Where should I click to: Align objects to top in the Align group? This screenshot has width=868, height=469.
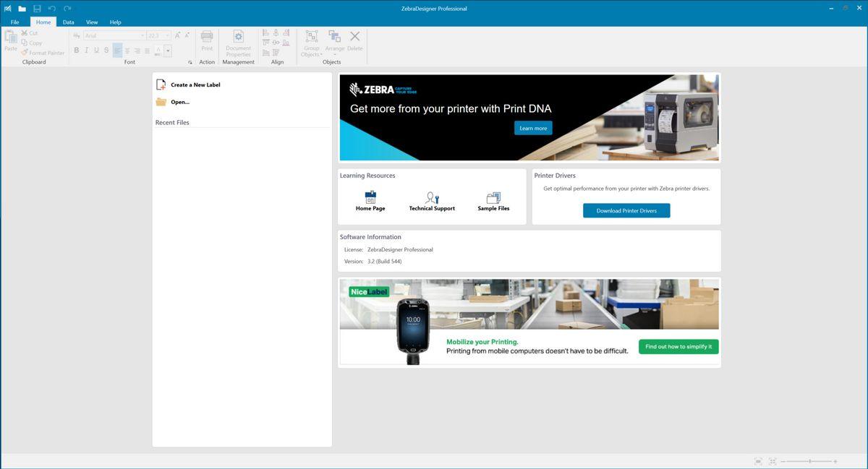coord(265,43)
